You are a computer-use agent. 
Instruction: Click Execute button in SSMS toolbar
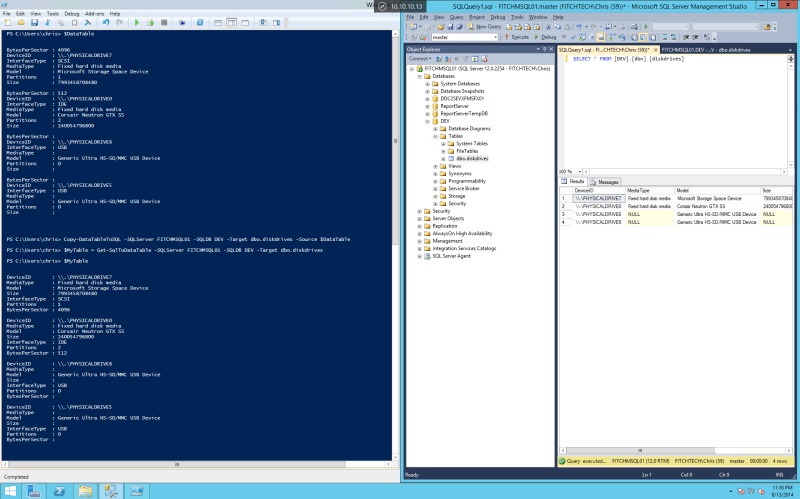(516, 37)
